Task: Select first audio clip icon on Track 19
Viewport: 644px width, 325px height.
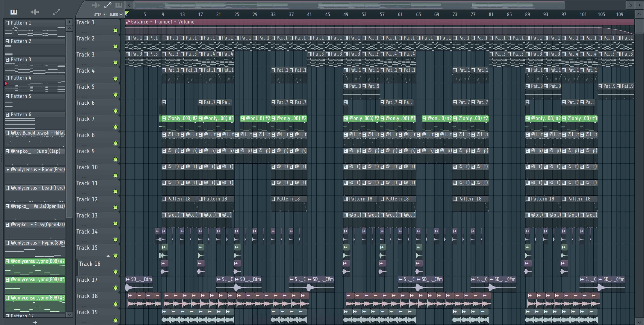Action: (x=164, y=312)
